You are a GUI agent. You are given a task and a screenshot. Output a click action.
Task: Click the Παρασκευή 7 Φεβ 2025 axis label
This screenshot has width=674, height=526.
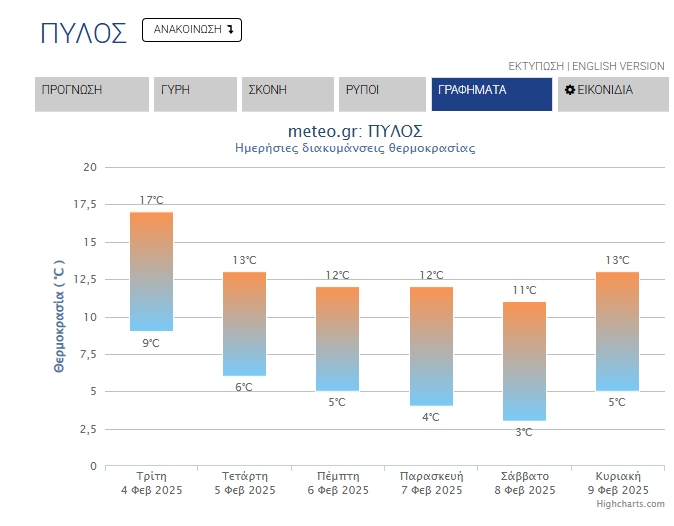[x=432, y=483]
